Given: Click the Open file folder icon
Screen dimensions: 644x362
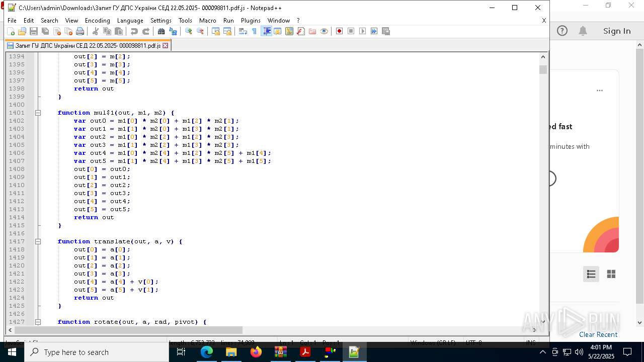Looking at the screenshot, I should [22, 31].
